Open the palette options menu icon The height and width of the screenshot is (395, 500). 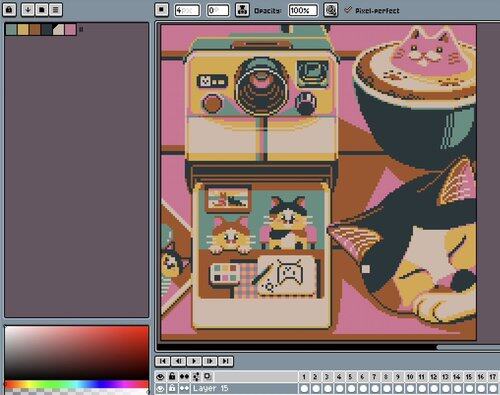pyautogui.click(x=56, y=10)
